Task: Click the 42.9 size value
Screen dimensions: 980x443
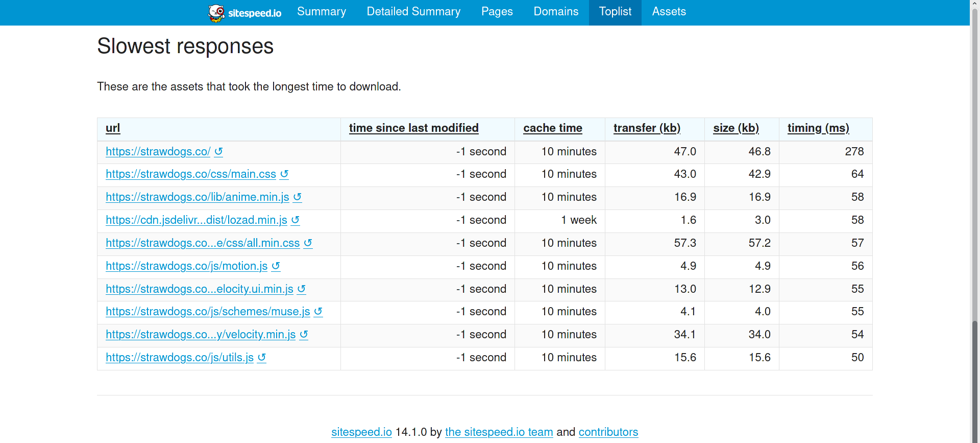Action: (x=759, y=174)
